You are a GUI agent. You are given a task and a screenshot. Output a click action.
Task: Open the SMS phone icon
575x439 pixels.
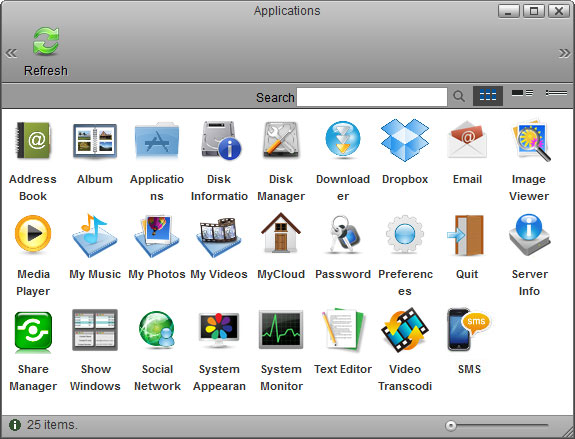pyautogui.click(x=468, y=330)
